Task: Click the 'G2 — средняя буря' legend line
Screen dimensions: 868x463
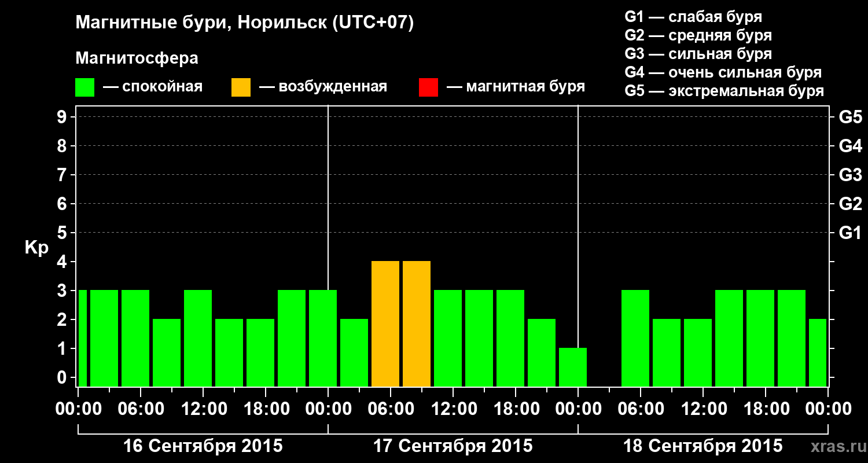Action: [698, 35]
